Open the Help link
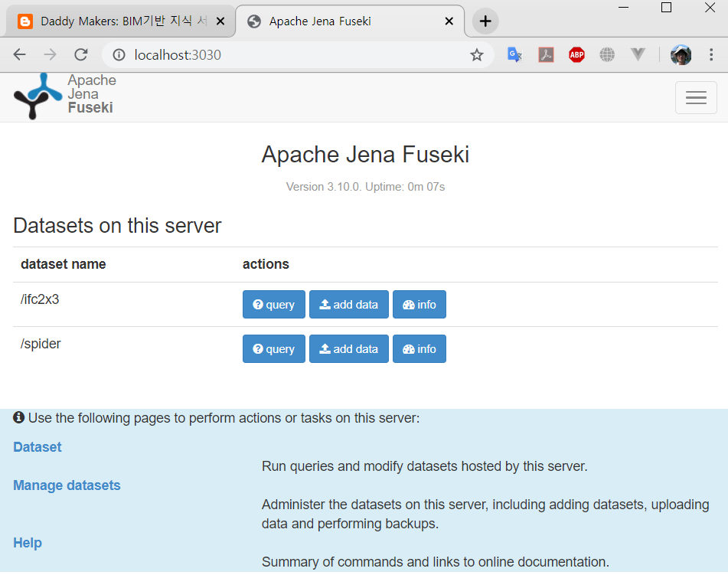The image size is (728, 575). pos(28,543)
